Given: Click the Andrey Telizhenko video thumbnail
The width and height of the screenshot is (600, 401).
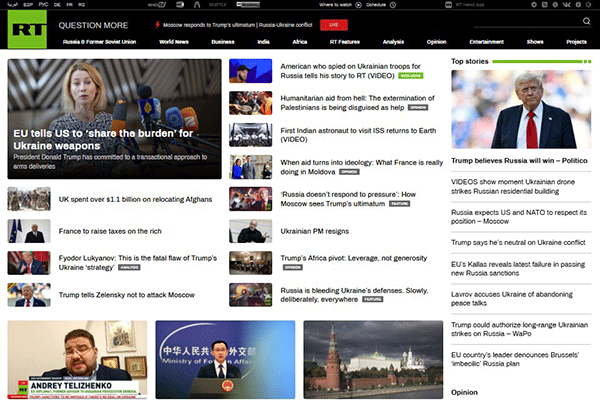Looking at the screenshot, I should tap(77, 360).
